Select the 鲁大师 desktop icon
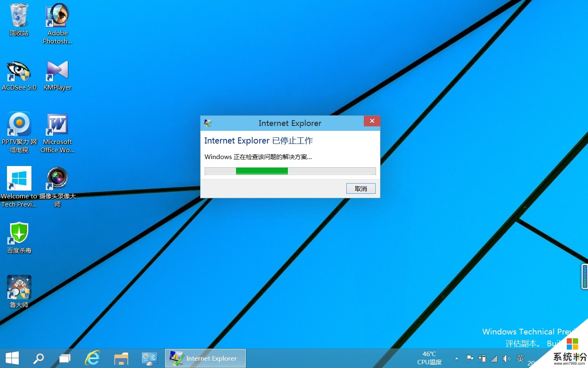Viewport: 588px width, 368px height. (x=19, y=292)
